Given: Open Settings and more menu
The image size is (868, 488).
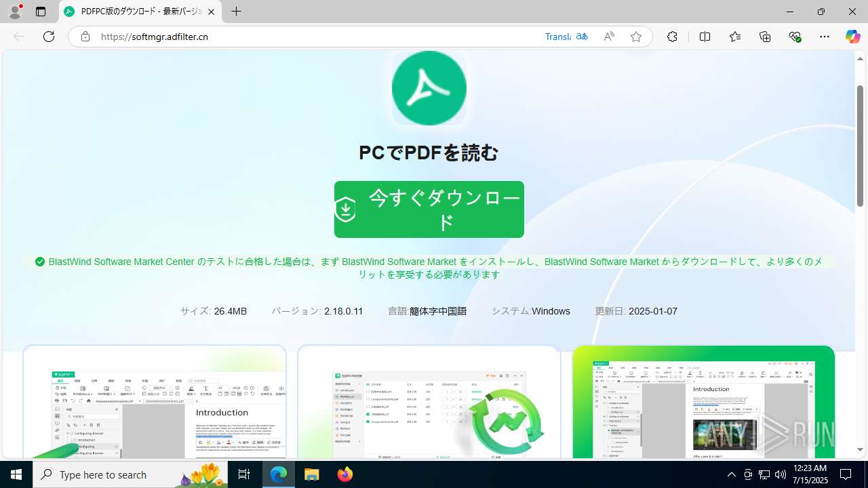Looking at the screenshot, I should (x=825, y=37).
